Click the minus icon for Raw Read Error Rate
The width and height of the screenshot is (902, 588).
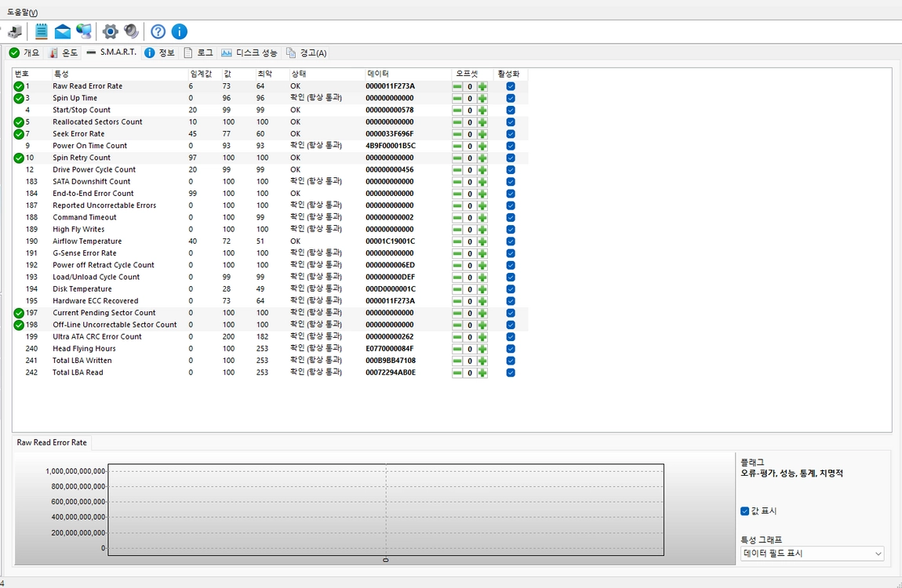457,86
